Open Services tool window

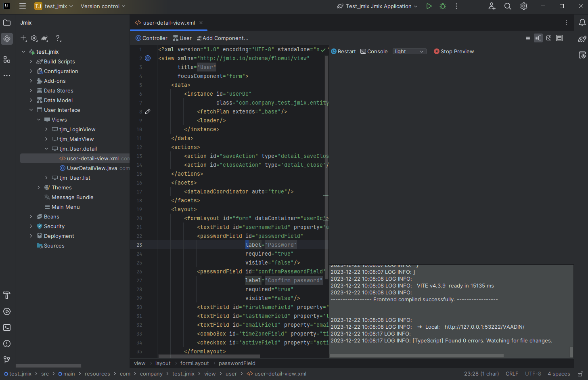point(7,311)
